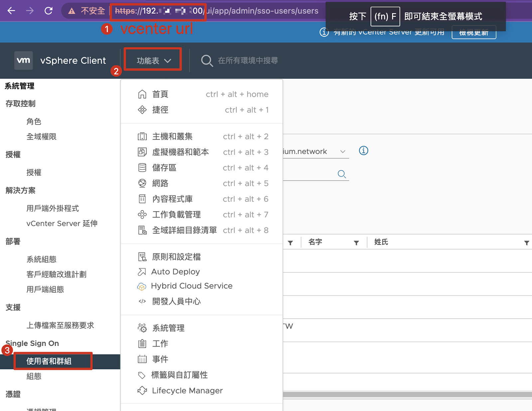Expand the domain selection dropdown
Screen dimensions: 532x411
pyautogui.click(x=342, y=152)
